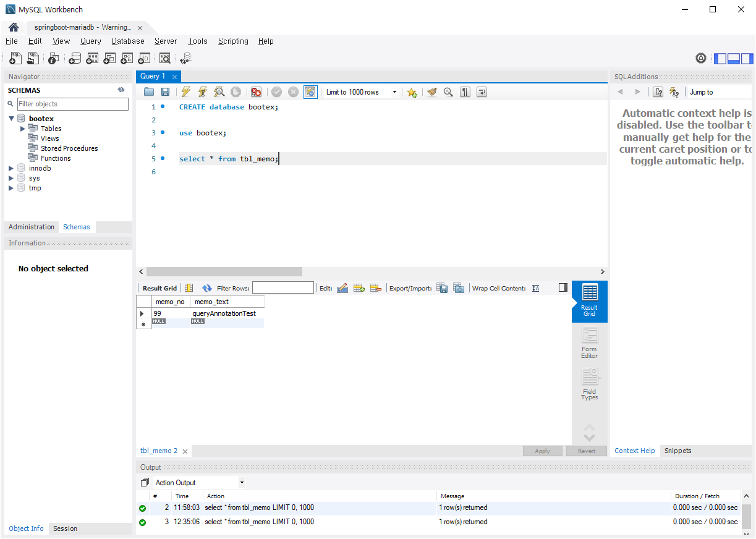Create a new view icon
Screen dimensions: 756x539
(x=109, y=58)
